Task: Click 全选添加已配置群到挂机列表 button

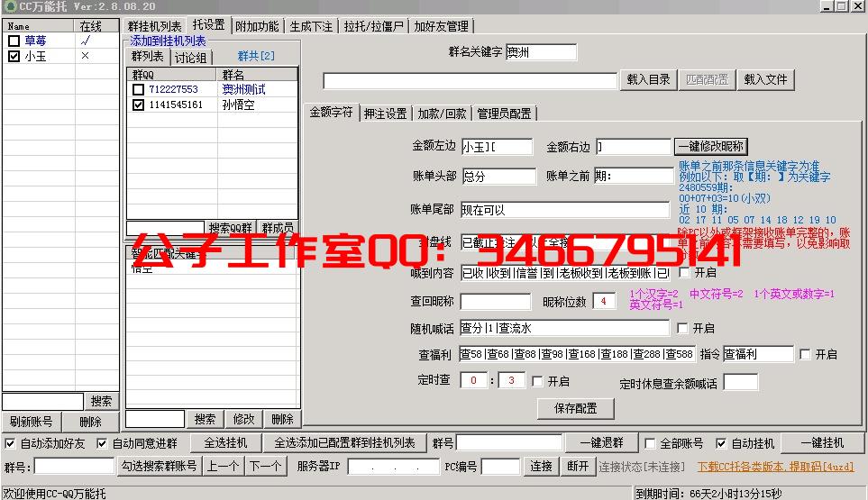Action: click(x=344, y=443)
